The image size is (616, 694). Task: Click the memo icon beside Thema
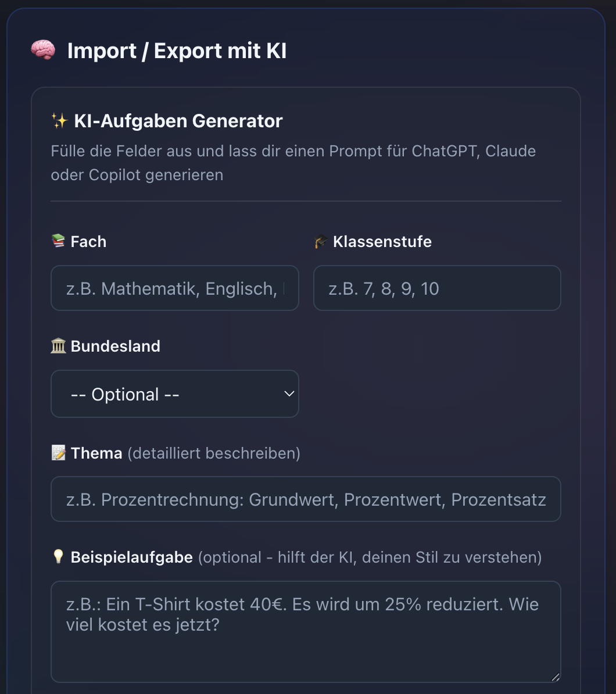pyautogui.click(x=58, y=453)
